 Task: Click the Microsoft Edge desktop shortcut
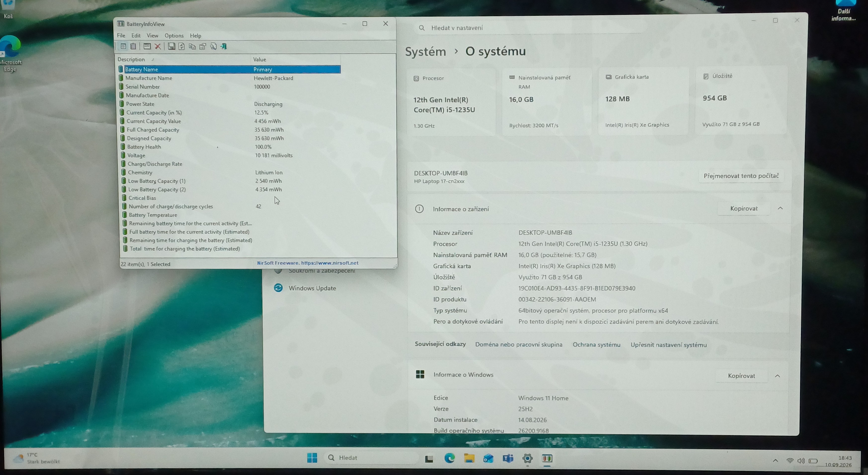tap(10, 54)
